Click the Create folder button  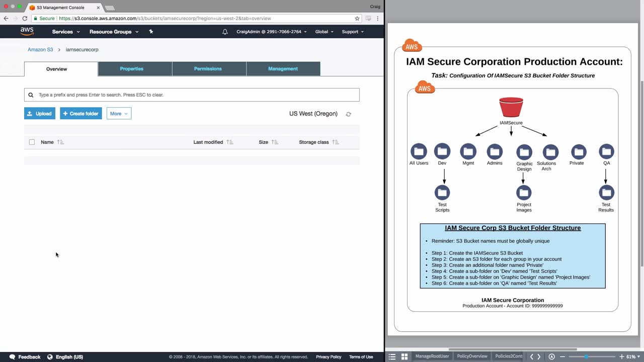(x=81, y=114)
